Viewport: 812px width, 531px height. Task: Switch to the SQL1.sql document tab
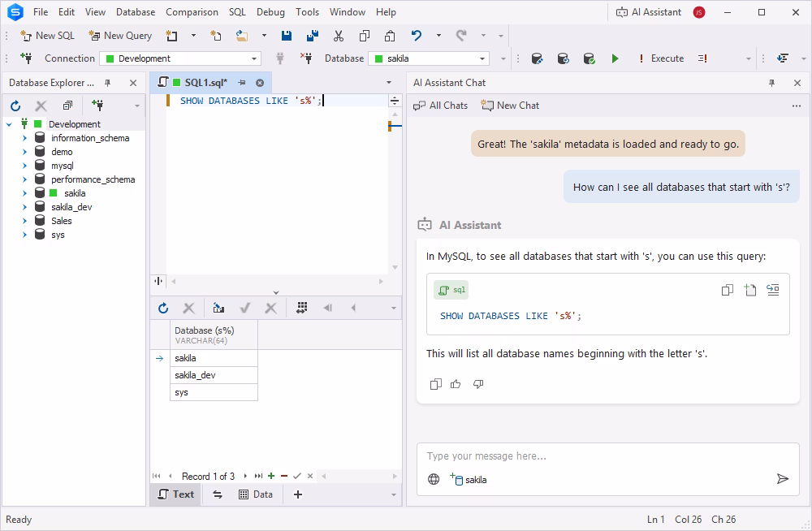[x=205, y=83]
